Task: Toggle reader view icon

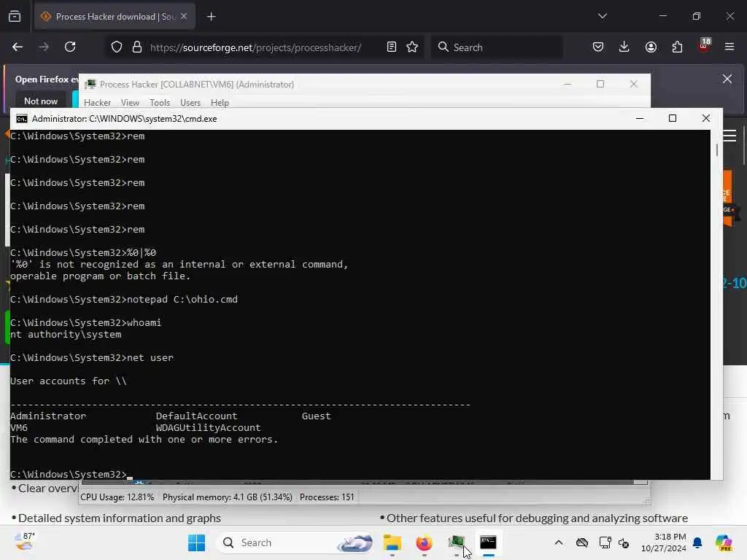Action: coord(391,47)
